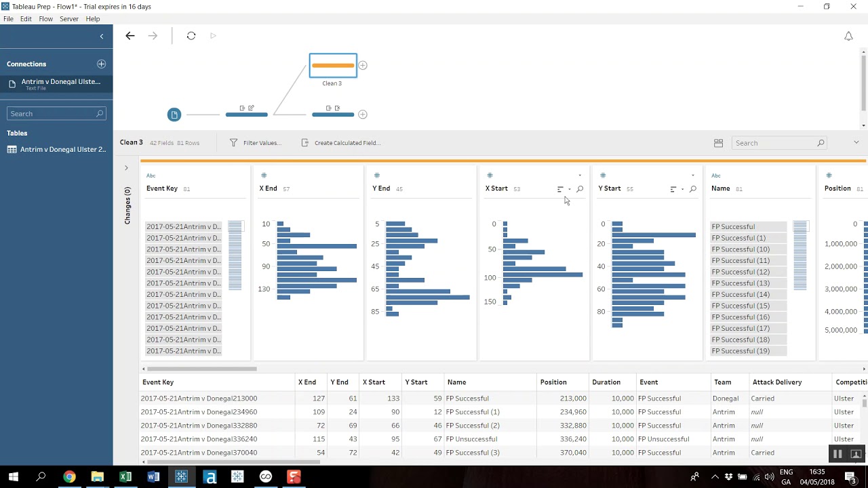Expand the profile pane options chevron
Viewport: 868px width, 488px height.
(x=856, y=142)
